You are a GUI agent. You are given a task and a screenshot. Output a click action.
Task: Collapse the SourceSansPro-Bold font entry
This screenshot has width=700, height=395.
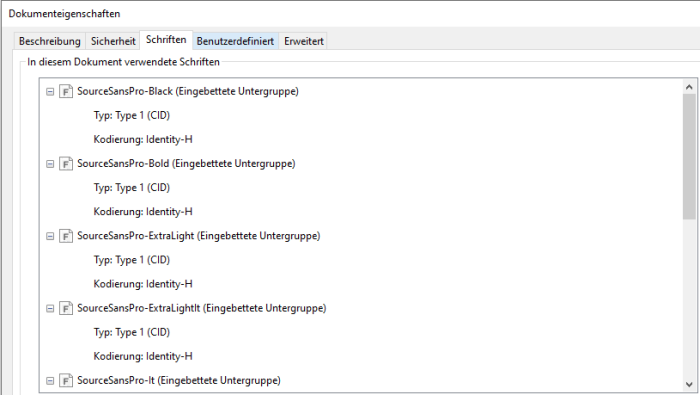[50, 164]
